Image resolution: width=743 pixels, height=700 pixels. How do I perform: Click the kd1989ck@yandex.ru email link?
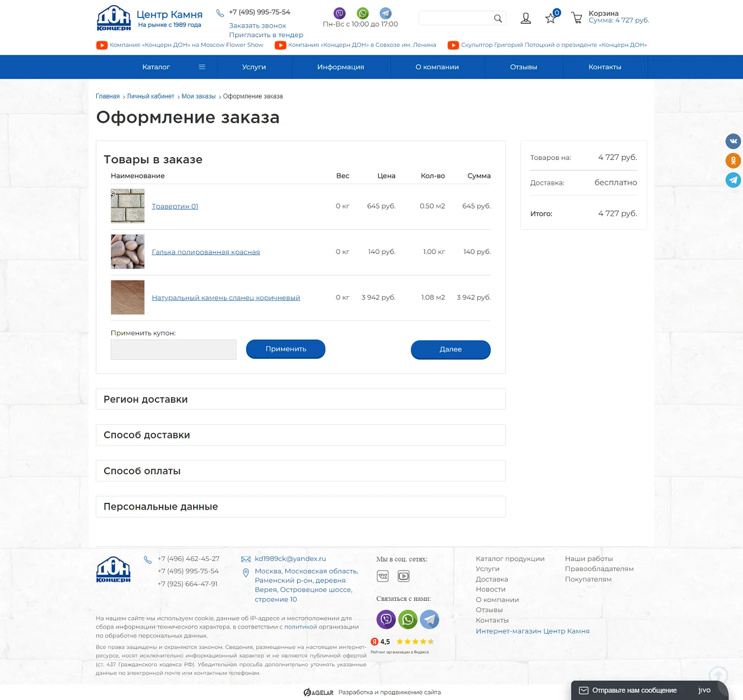click(x=290, y=559)
